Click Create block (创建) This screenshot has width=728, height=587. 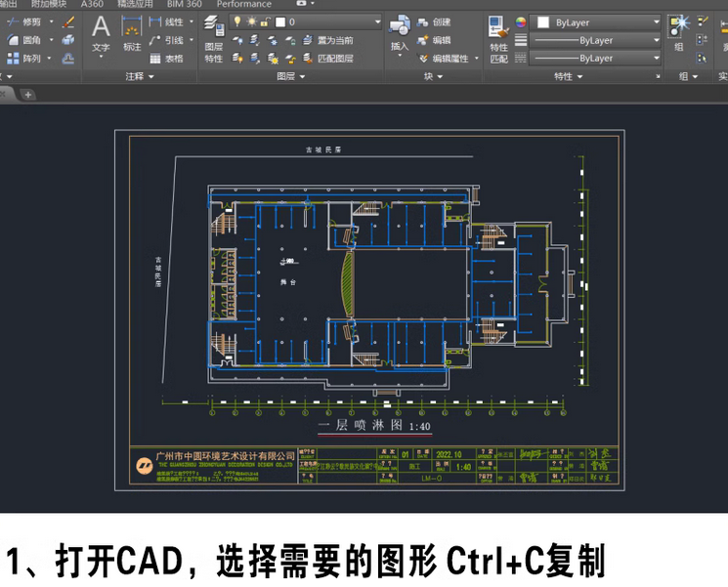[x=434, y=21]
